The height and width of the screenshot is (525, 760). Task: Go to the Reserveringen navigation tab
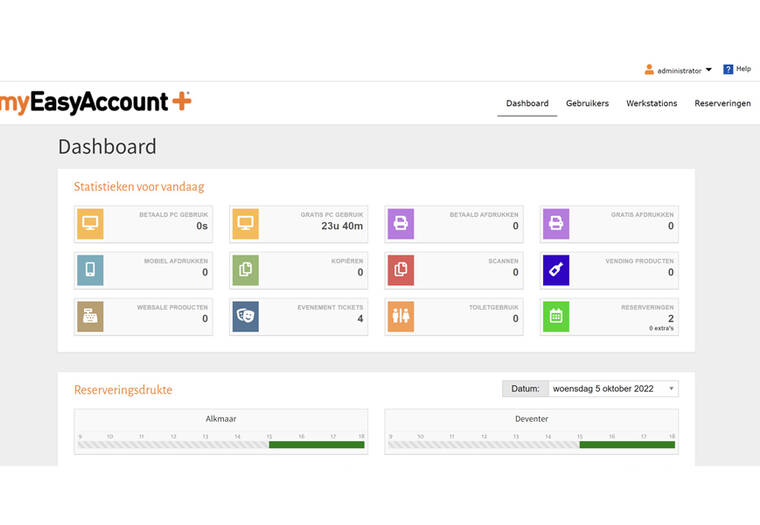coord(722,103)
